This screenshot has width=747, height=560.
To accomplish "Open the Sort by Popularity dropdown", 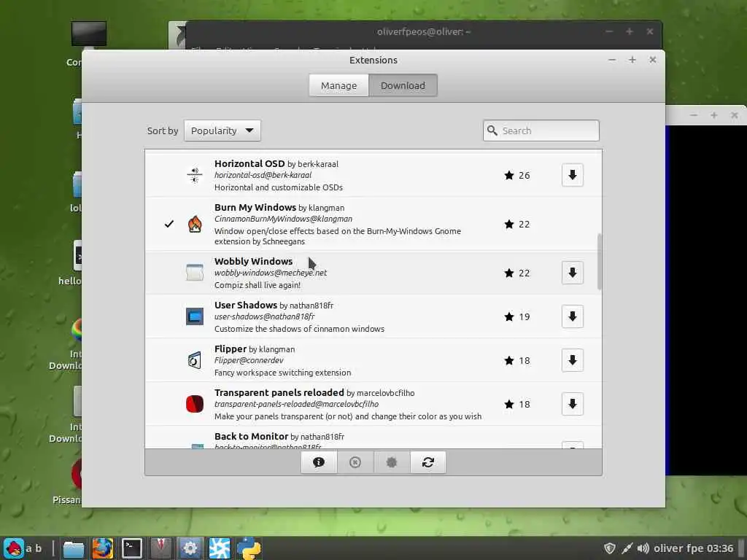I will click(222, 131).
